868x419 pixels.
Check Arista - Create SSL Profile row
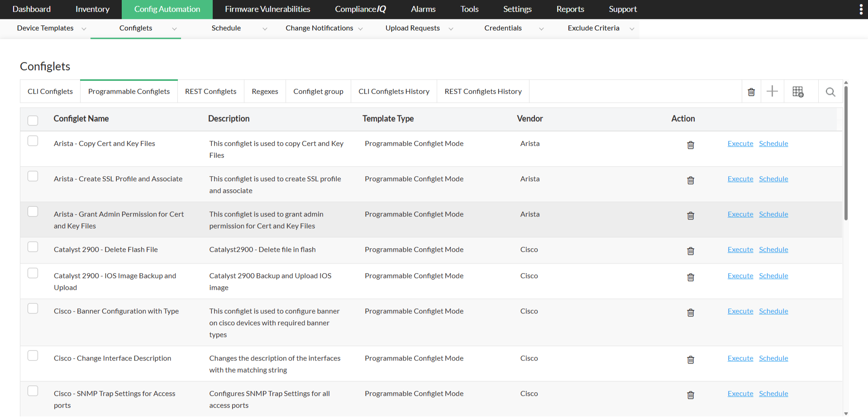[x=33, y=176]
